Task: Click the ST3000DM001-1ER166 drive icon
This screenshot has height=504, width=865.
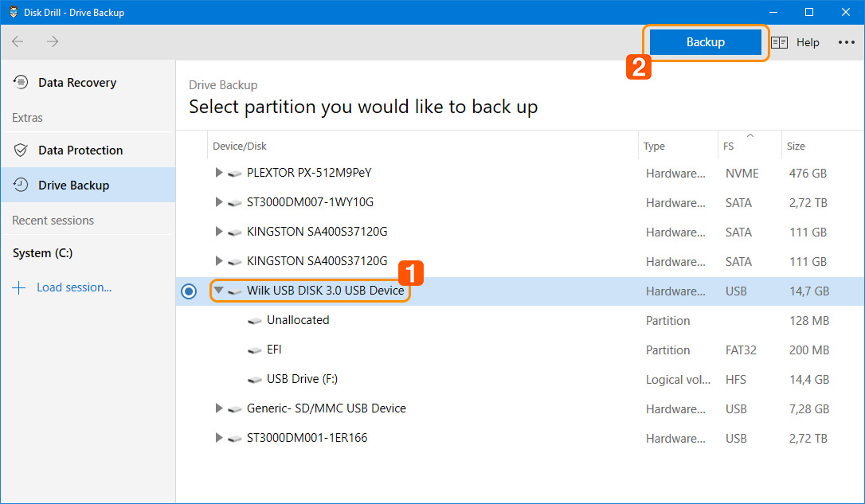Action: 235,439
